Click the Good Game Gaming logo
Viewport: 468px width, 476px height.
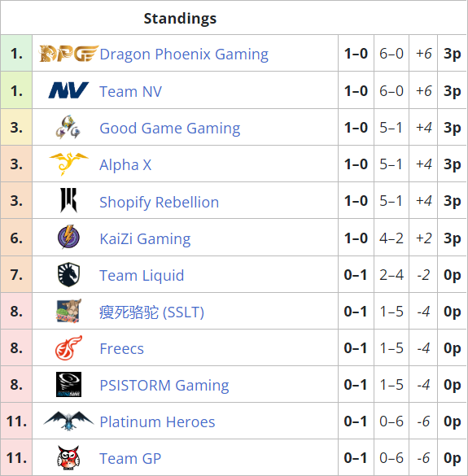click(x=68, y=127)
